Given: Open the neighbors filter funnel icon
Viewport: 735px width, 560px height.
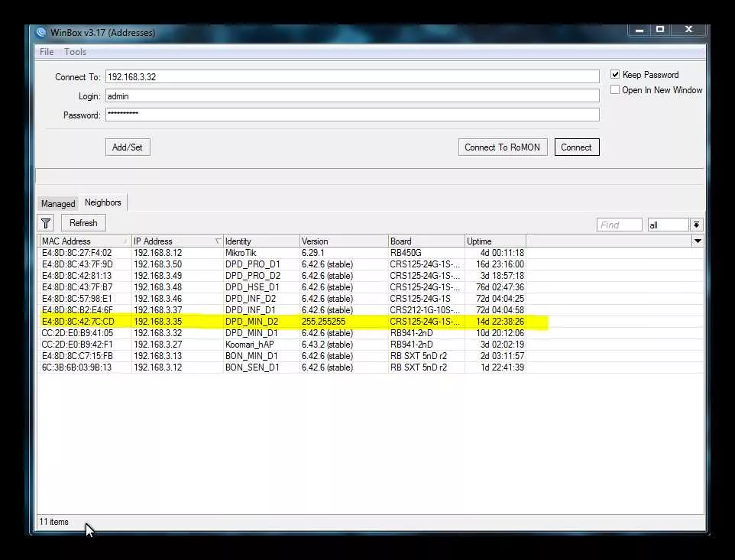Looking at the screenshot, I should pyautogui.click(x=46, y=223).
